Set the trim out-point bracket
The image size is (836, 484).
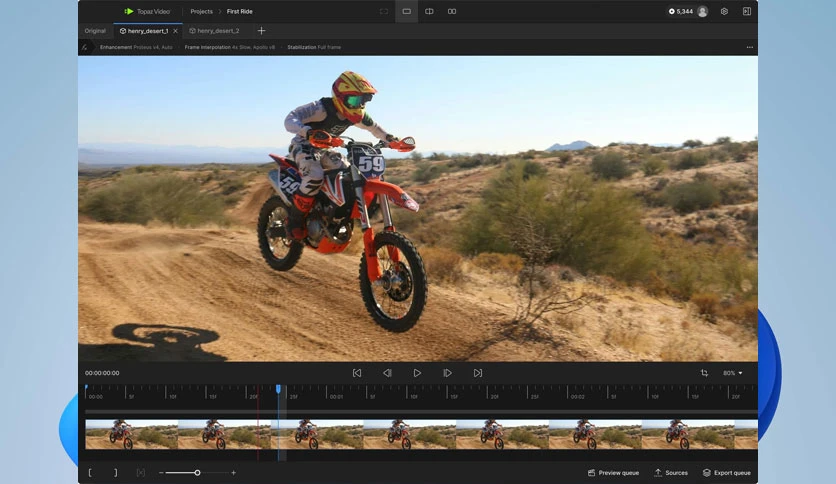[115, 473]
